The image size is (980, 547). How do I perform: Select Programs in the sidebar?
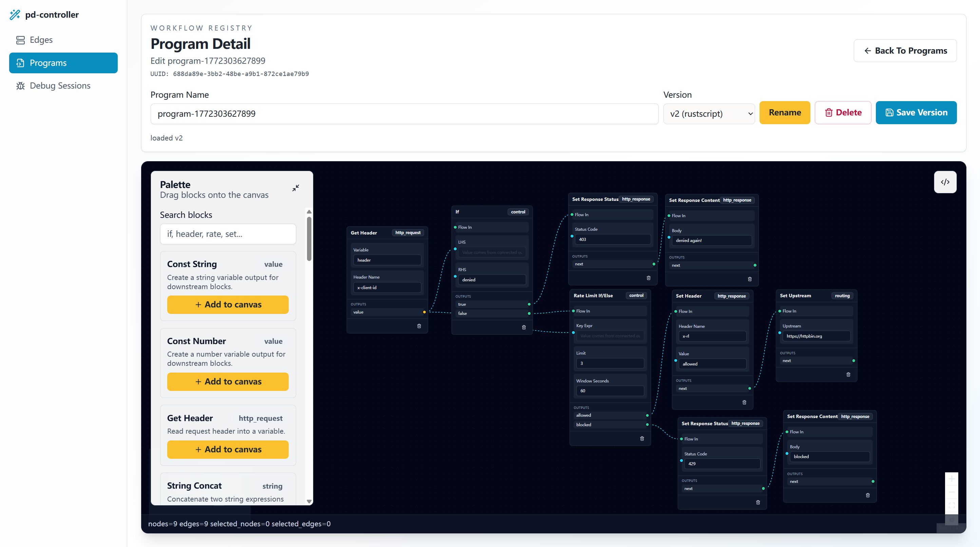point(63,63)
